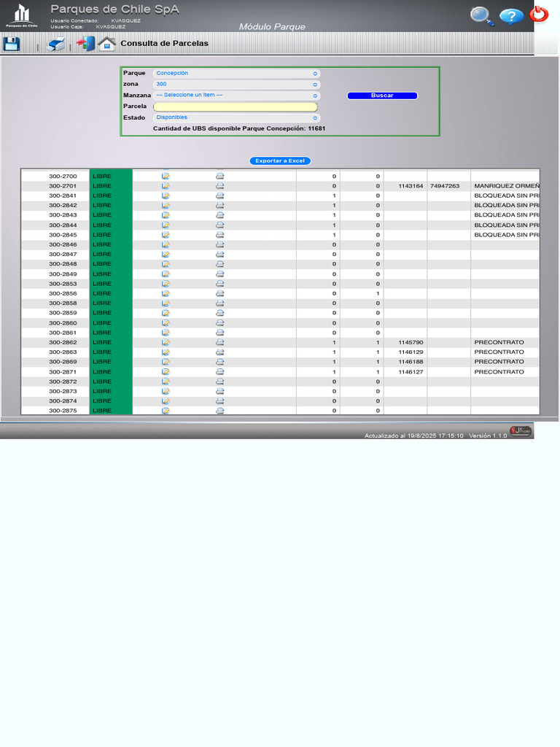
Task: Click the Consulta de Parcelas title
Action: 164,43
